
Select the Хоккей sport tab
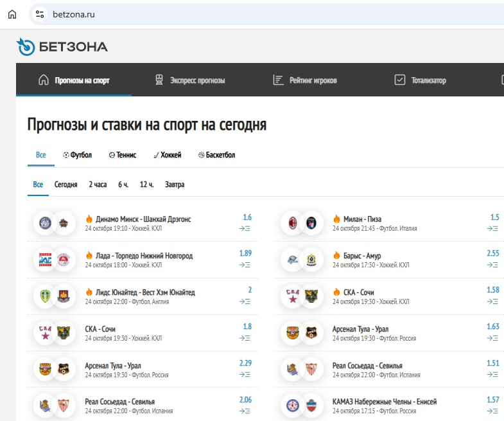[168, 155]
